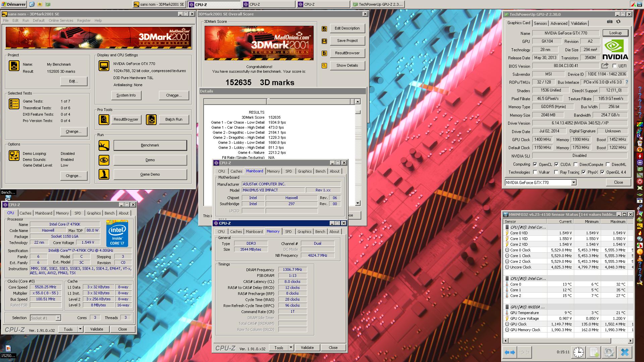Click the Close button in GPU-Z
Screen dimensions: 644x362
point(618,182)
